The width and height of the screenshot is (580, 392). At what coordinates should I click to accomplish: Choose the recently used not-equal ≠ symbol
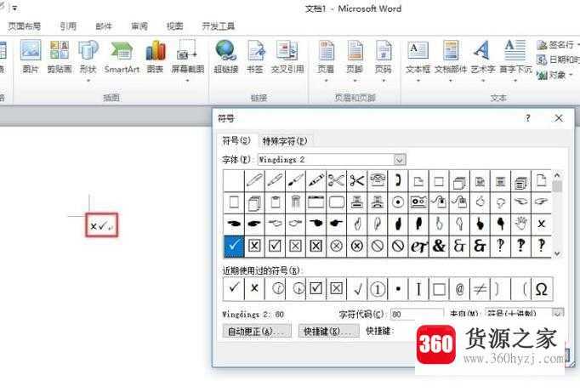pos(480,289)
